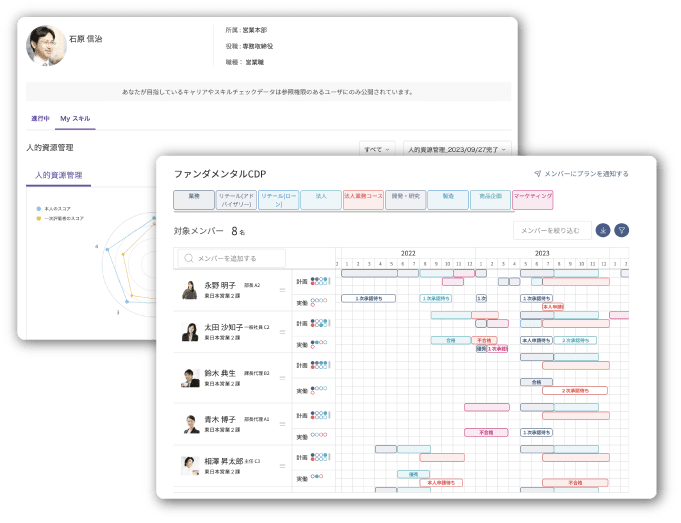Select the 法人業務コース tab

point(364,200)
